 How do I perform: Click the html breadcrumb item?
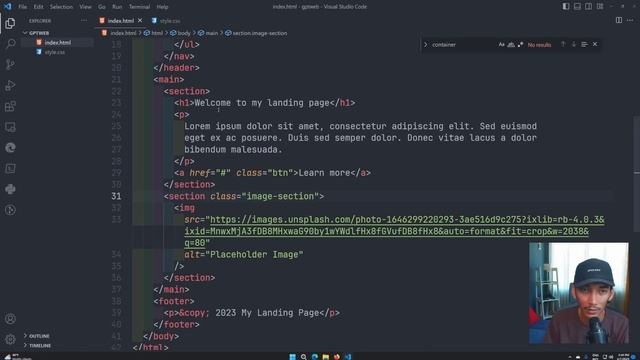tap(153, 33)
